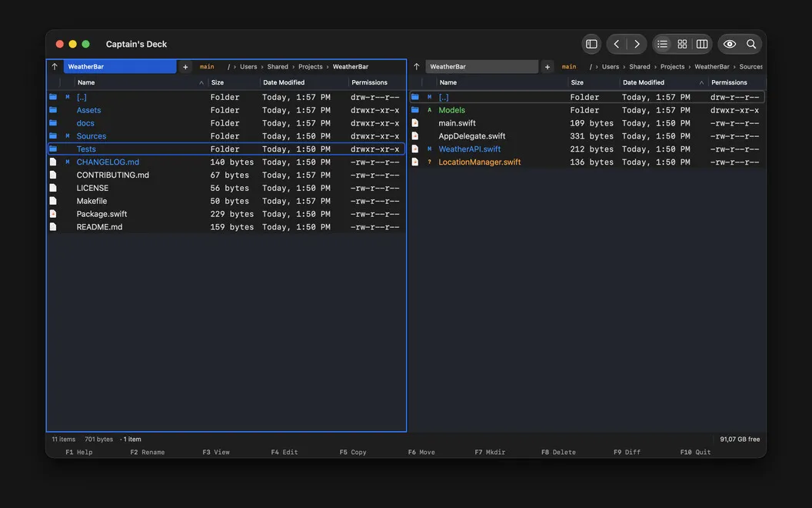This screenshot has height=508, width=812.
Task: Select LICENSE file name
Action: pos(93,188)
